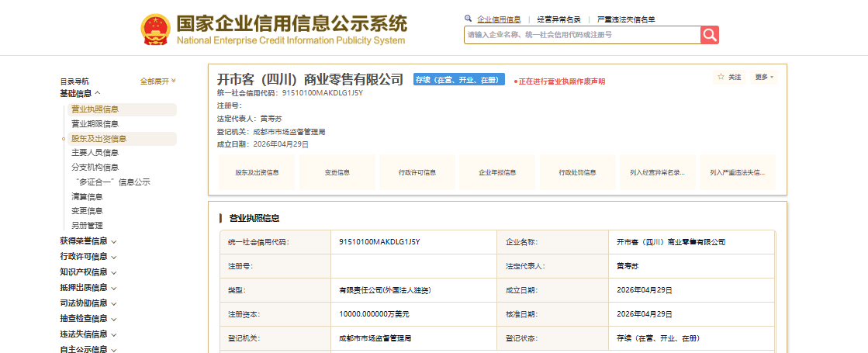Click the 列入经营异常名录 shortcut card
The width and height of the screenshot is (868, 353).
pos(658,173)
